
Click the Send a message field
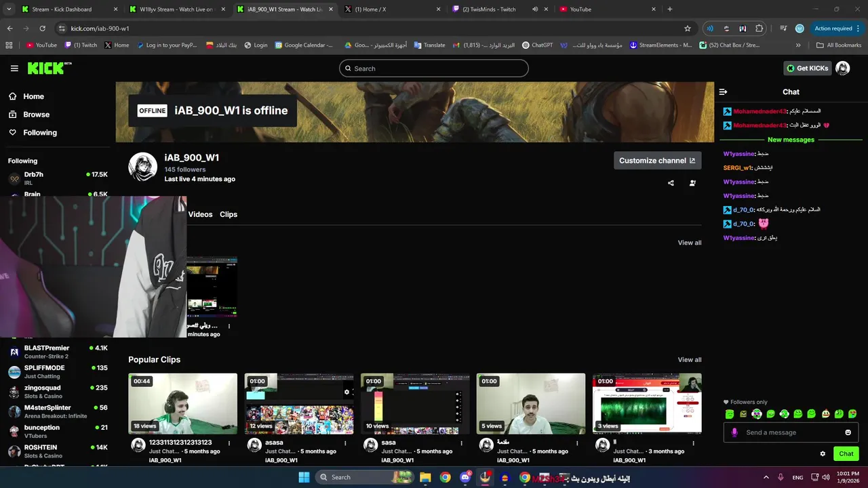791,432
